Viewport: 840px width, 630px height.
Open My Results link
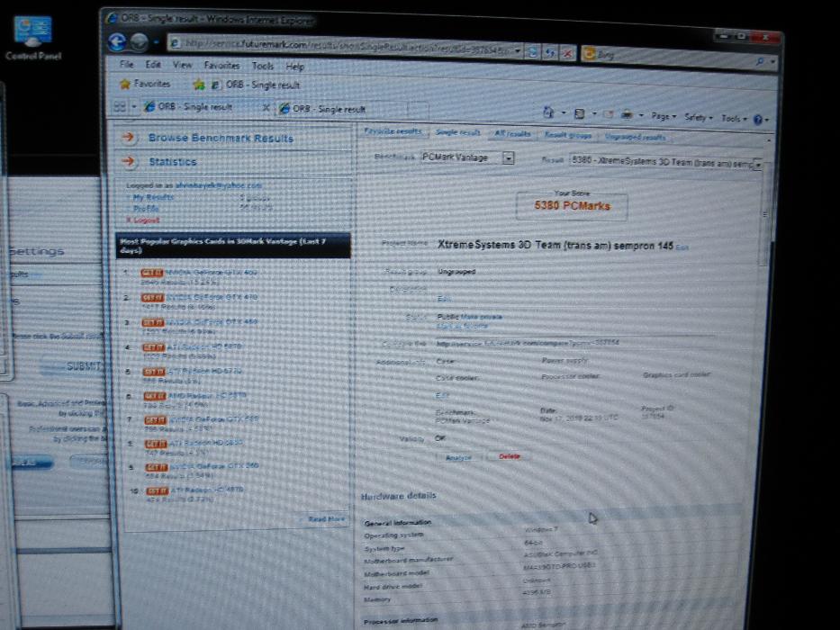coord(153,197)
